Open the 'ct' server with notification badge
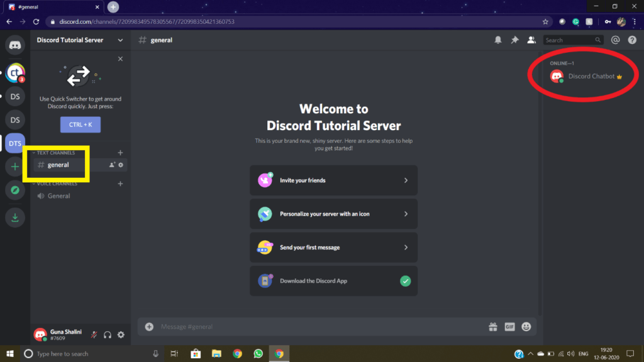644x362 pixels. 15,73
